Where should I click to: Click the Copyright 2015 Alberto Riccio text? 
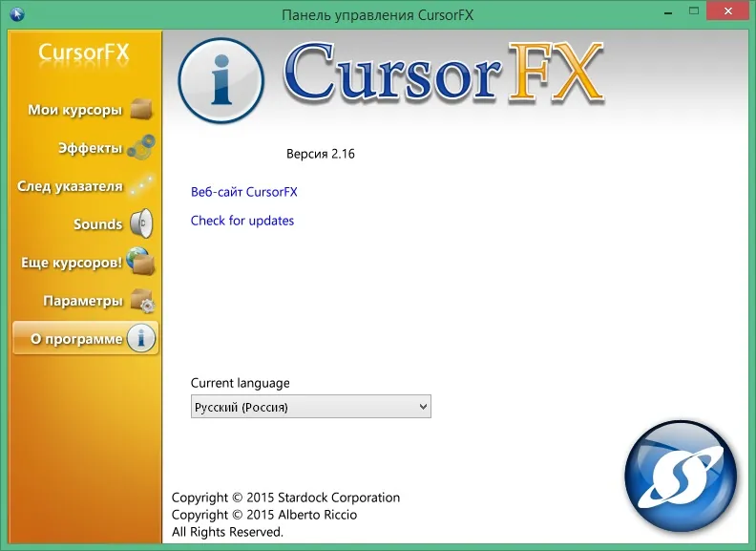point(264,515)
